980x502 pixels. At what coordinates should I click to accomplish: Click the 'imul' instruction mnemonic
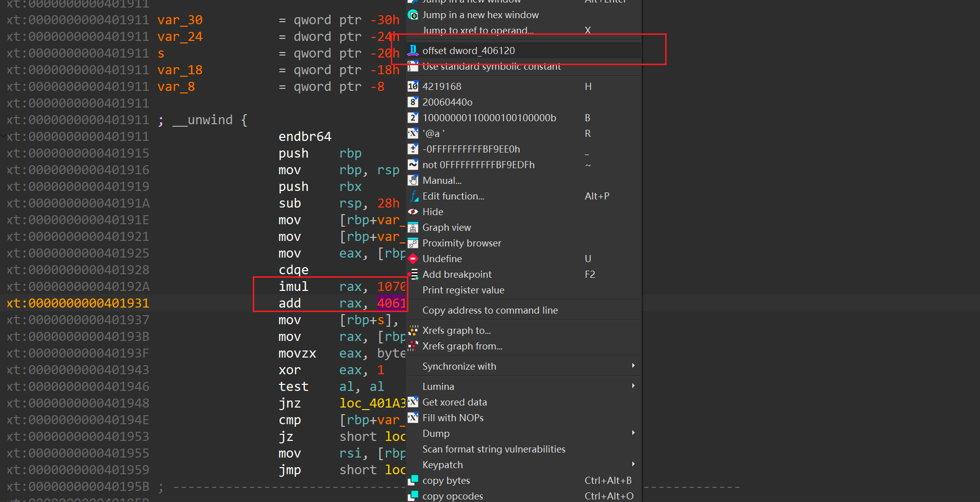(293, 286)
